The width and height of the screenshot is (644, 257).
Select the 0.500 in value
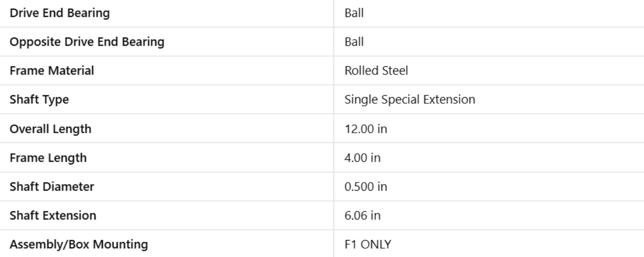coord(365,187)
